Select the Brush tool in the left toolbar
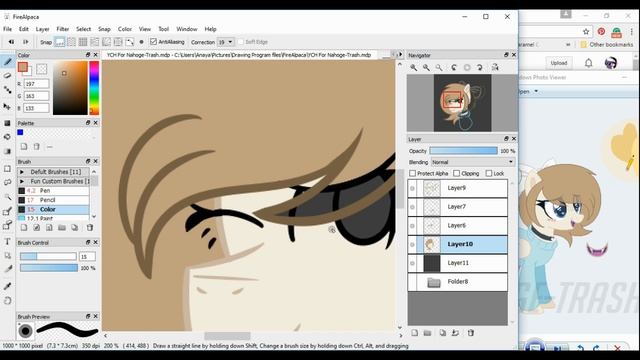The width and height of the screenshot is (640, 360). tap(7, 62)
